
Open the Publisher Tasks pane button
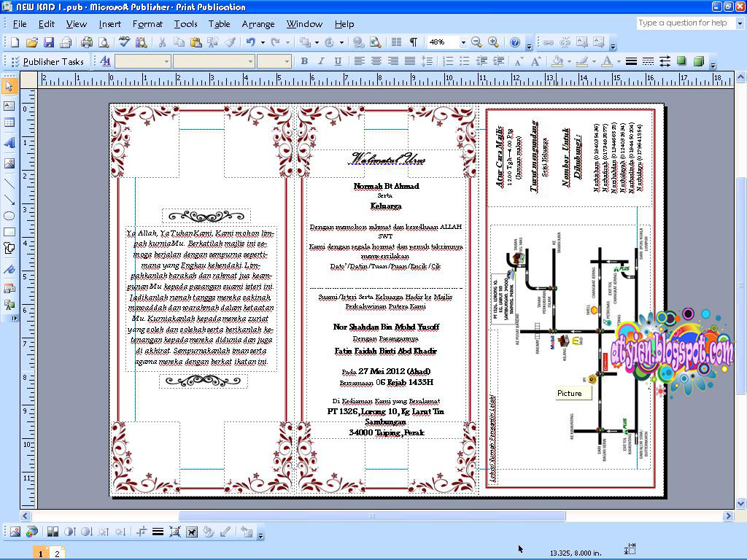click(47, 61)
